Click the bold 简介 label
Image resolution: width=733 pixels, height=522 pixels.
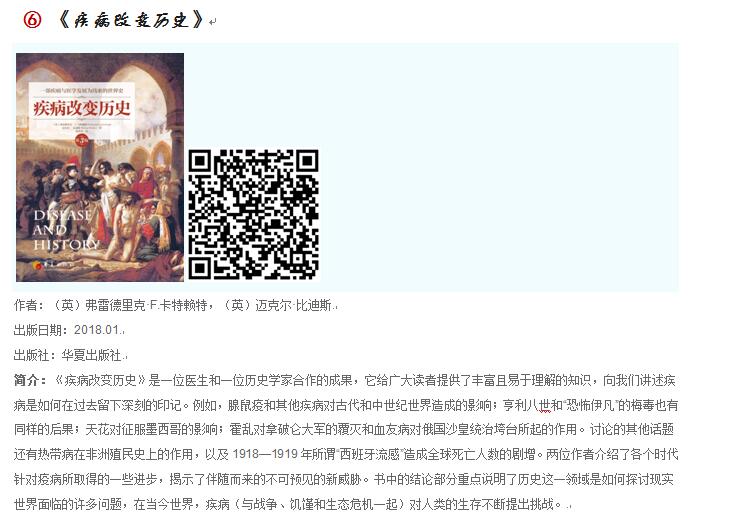tap(26, 380)
